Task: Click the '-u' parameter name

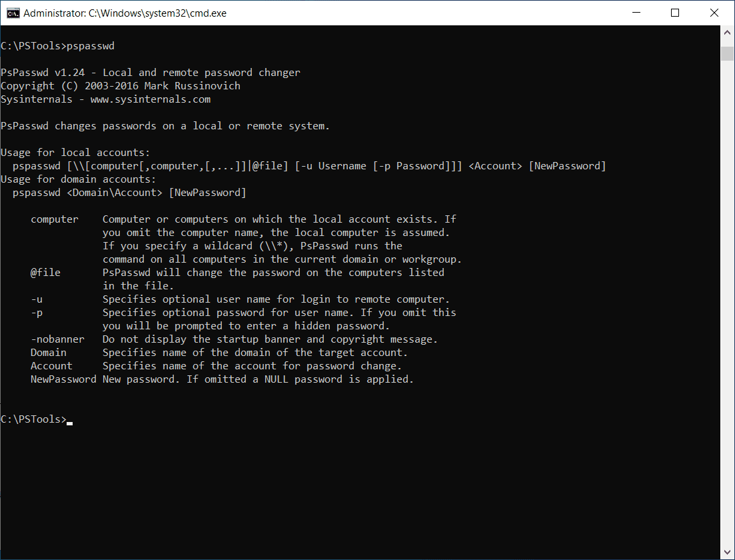Action: pyautogui.click(x=37, y=299)
